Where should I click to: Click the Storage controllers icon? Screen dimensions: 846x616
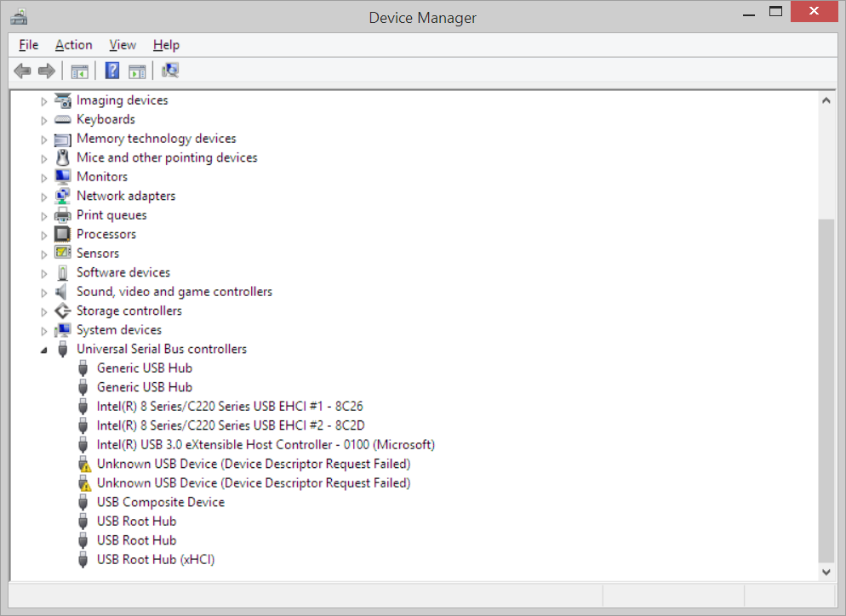point(63,311)
